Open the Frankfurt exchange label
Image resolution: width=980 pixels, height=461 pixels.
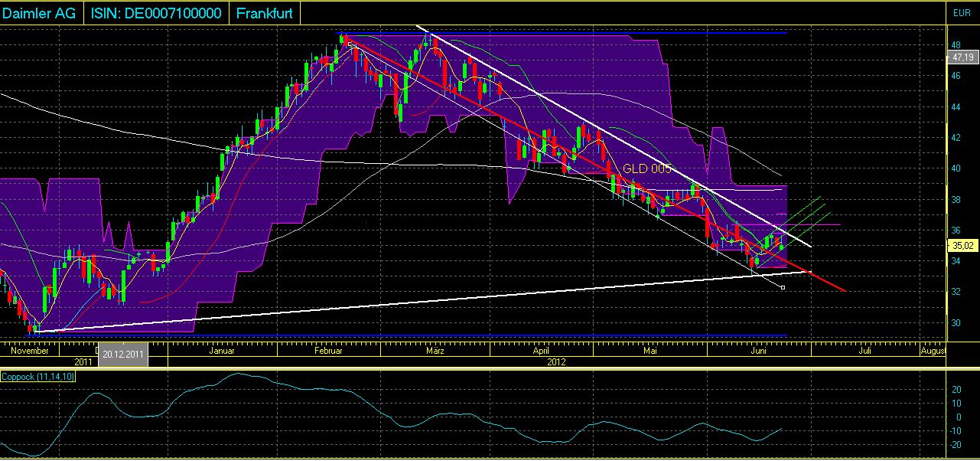point(265,13)
